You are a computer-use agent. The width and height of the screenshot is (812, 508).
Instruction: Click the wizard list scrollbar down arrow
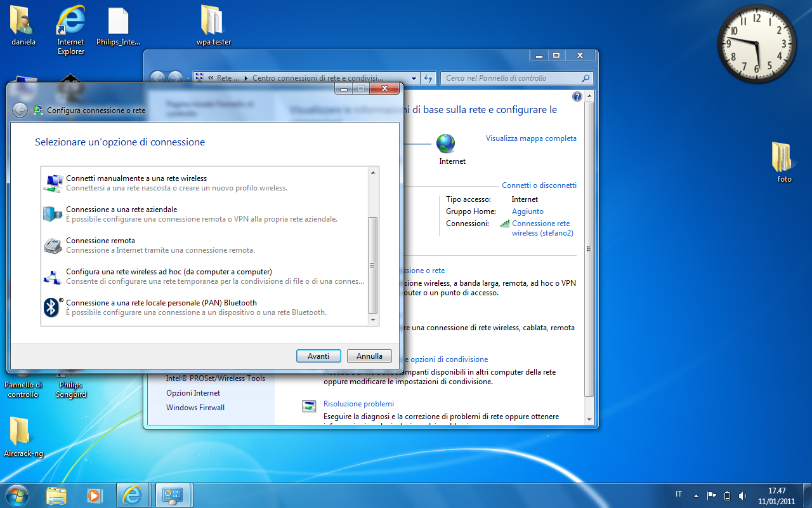373,321
